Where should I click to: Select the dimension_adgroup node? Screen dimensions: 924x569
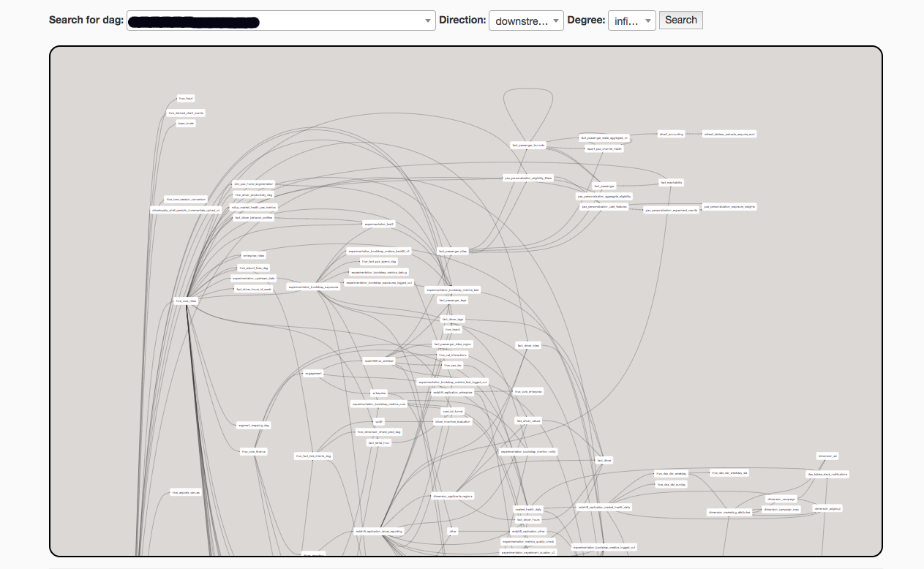click(x=827, y=508)
